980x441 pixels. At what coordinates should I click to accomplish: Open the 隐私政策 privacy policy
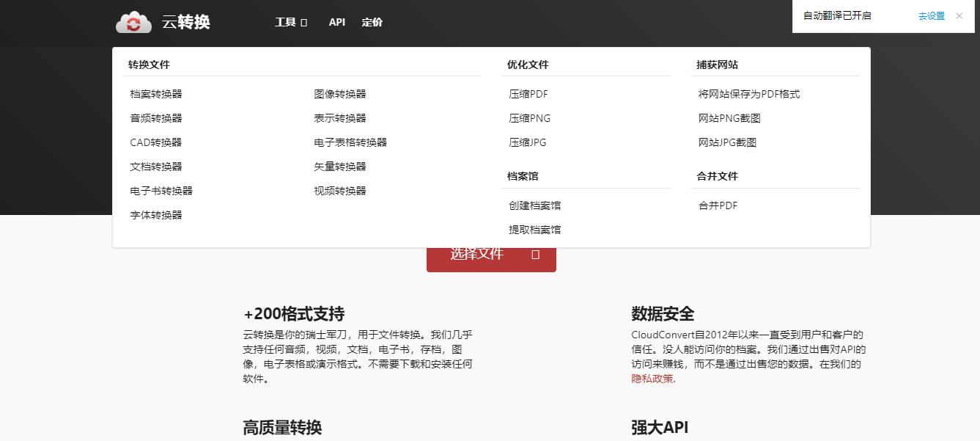point(652,379)
